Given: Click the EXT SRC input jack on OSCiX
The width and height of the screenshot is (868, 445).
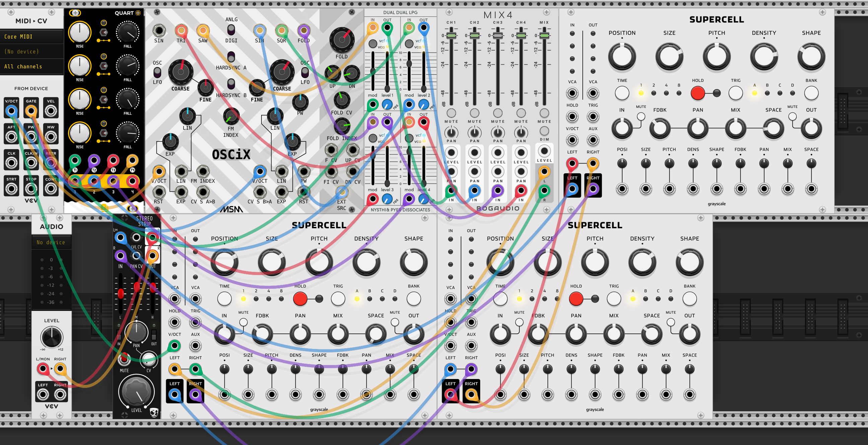Looking at the screenshot, I should 342,192.
